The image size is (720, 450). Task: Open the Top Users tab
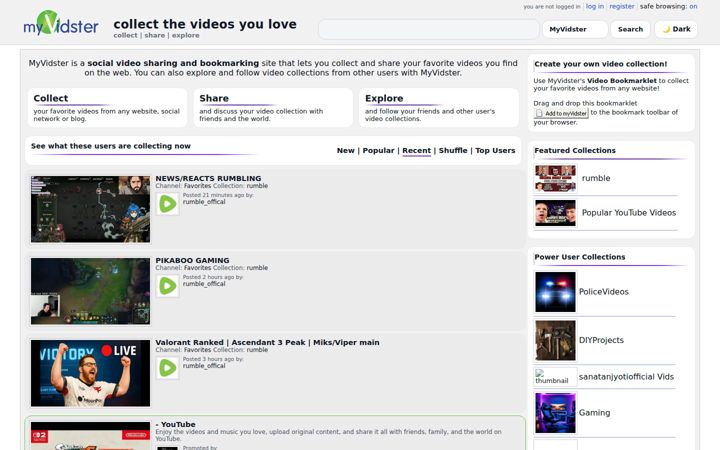(495, 151)
